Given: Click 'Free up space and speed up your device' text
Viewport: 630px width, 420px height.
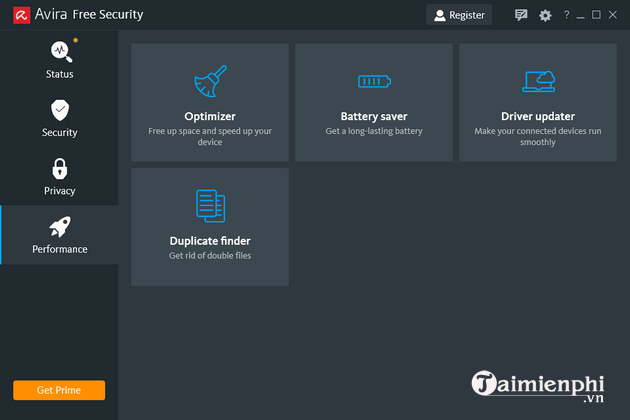Looking at the screenshot, I should click(210, 136).
